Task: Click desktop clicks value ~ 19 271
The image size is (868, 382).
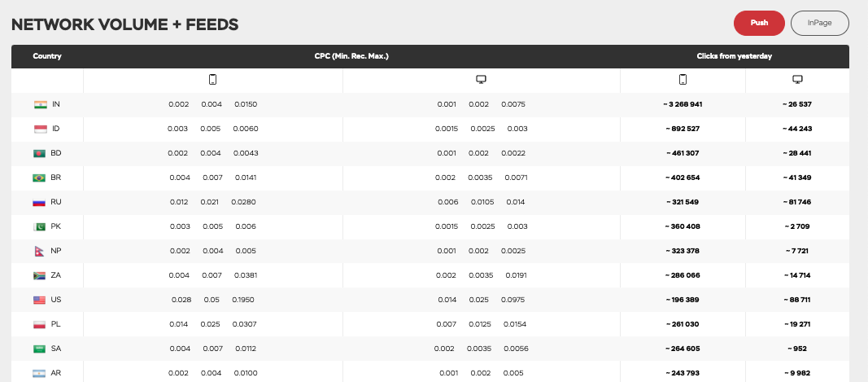Action: tap(797, 324)
